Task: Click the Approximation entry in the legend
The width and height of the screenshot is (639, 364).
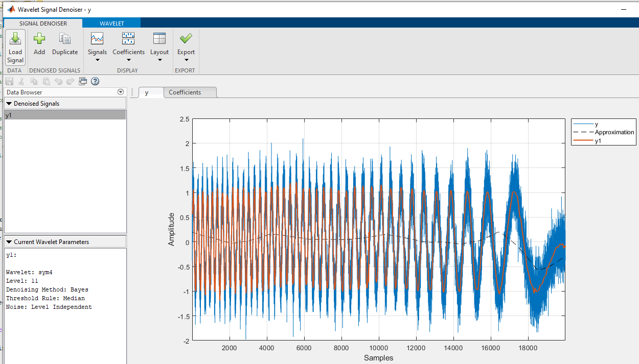Action: pyautogui.click(x=614, y=132)
